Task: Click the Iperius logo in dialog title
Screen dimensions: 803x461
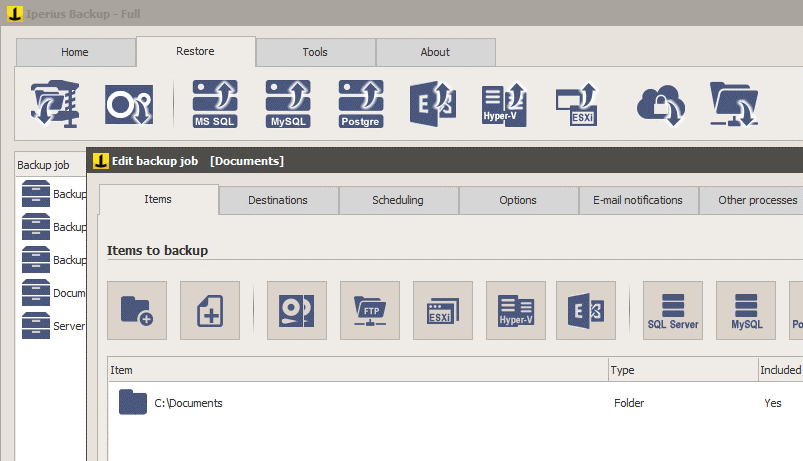Action: click(100, 161)
